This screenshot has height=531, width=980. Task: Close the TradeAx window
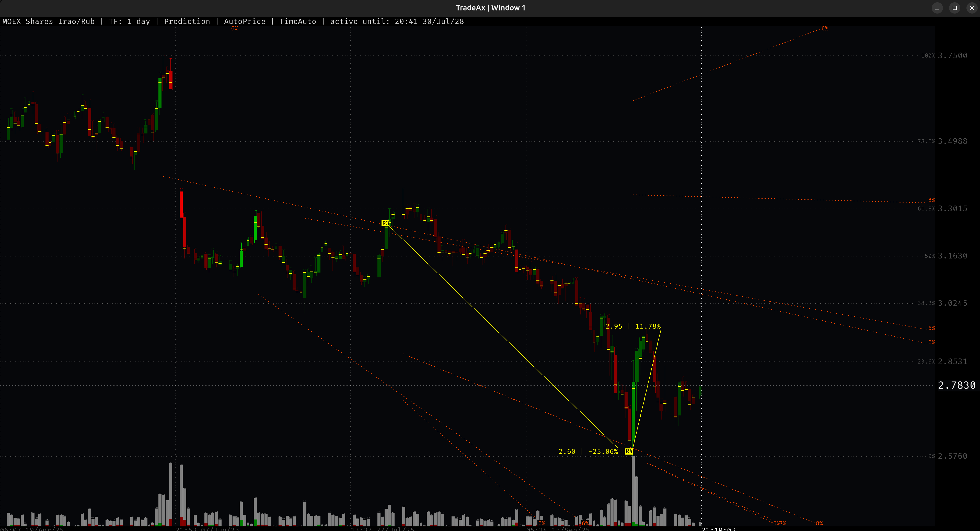pyautogui.click(x=972, y=8)
